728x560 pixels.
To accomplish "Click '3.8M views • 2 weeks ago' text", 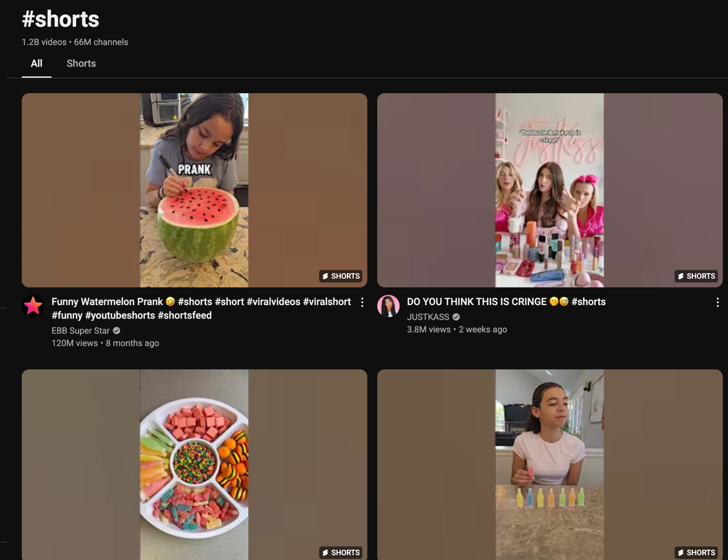I will 457,330.
